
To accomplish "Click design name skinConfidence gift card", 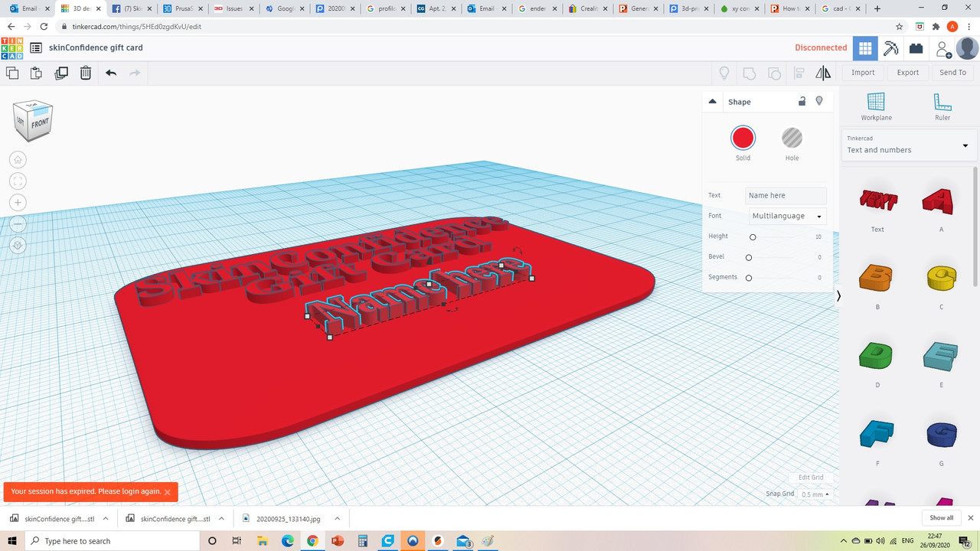I will coord(96,47).
